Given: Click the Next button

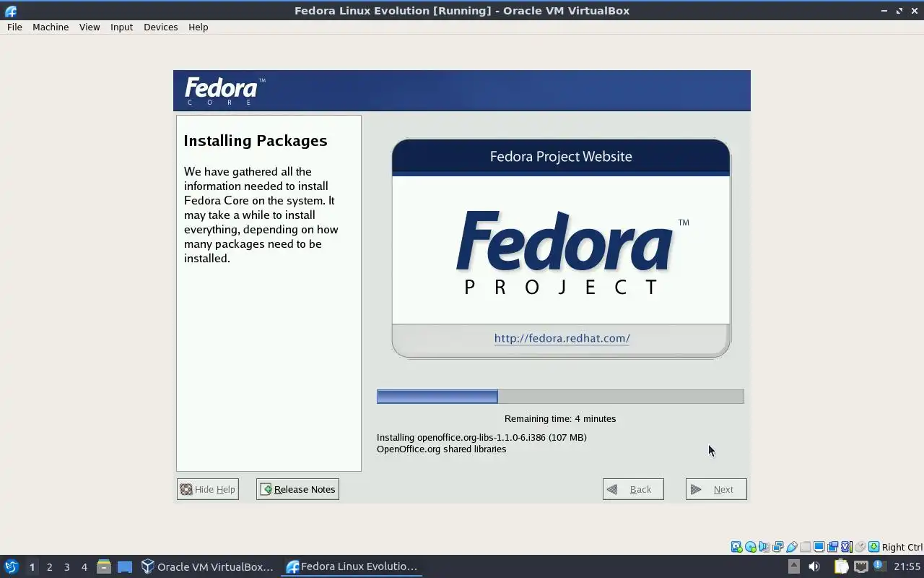Looking at the screenshot, I should point(716,489).
